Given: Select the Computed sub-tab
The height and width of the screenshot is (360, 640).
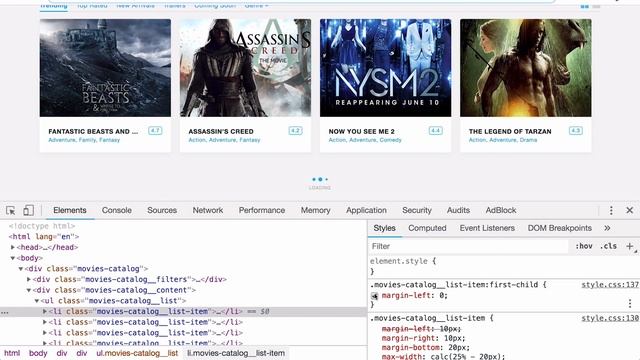Looking at the screenshot, I should (x=427, y=228).
